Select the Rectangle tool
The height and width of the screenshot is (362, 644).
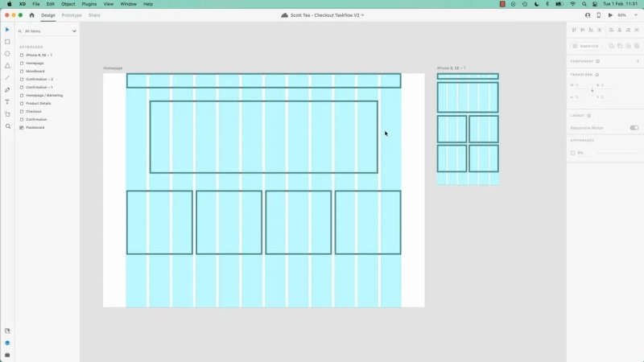tap(7, 42)
